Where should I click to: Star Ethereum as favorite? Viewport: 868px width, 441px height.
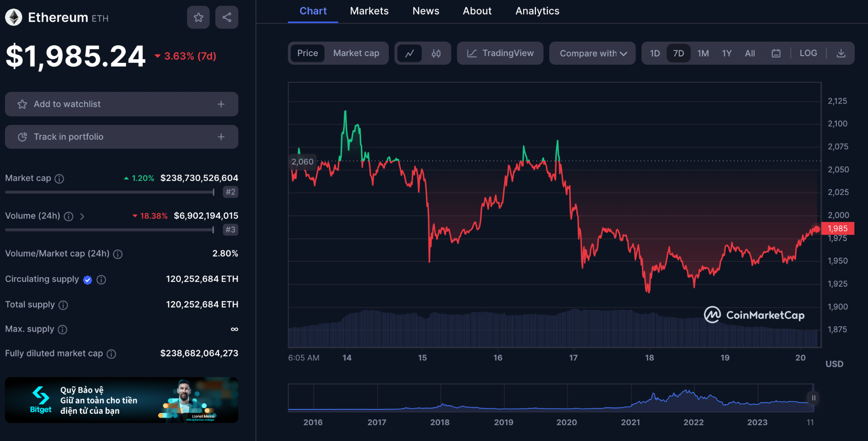click(198, 17)
